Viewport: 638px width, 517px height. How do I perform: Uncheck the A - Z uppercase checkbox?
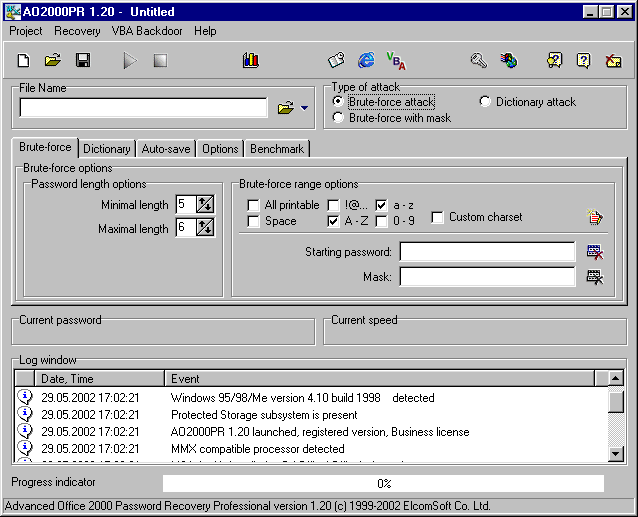pyautogui.click(x=333, y=221)
